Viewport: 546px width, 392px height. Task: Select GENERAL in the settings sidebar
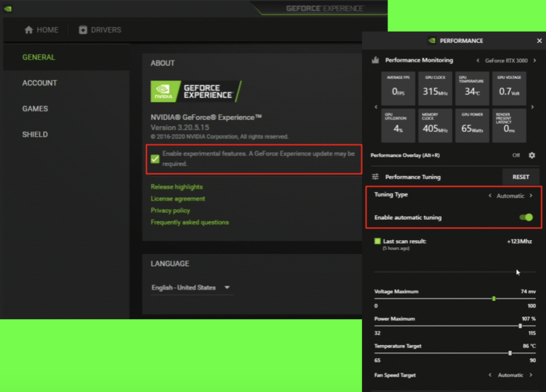click(66, 57)
